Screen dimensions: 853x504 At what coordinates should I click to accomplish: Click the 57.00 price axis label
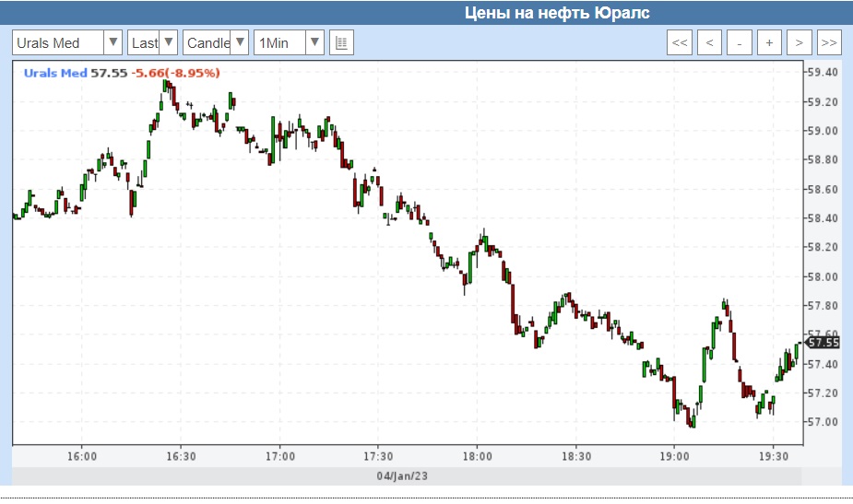tap(823, 421)
